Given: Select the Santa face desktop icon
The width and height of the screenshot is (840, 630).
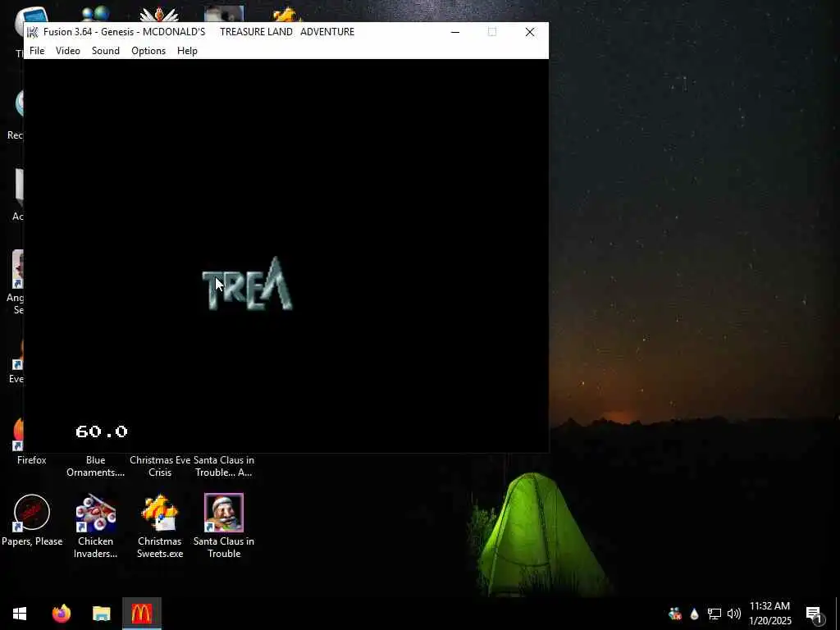Looking at the screenshot, I should tap(224, 513).
